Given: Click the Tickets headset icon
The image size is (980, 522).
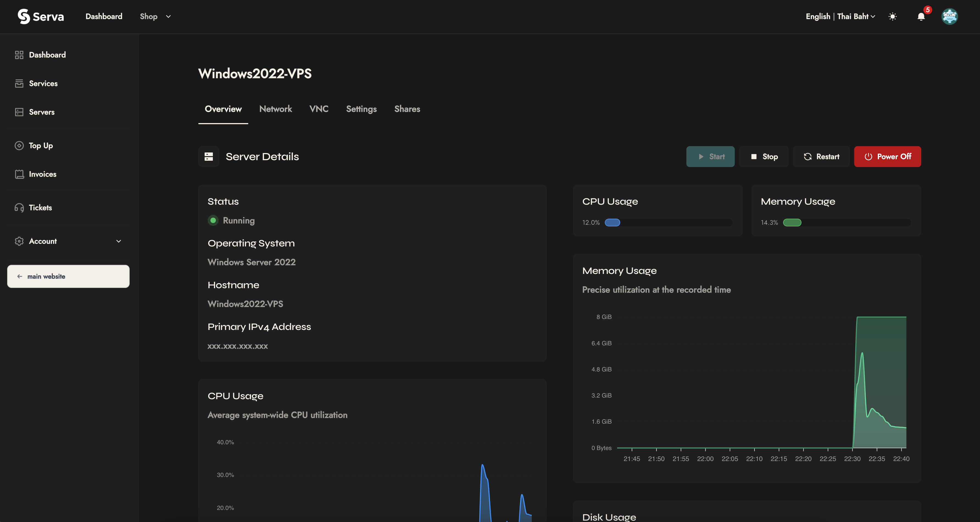Looking at the screenshot, I should click(x=19, y=207).
